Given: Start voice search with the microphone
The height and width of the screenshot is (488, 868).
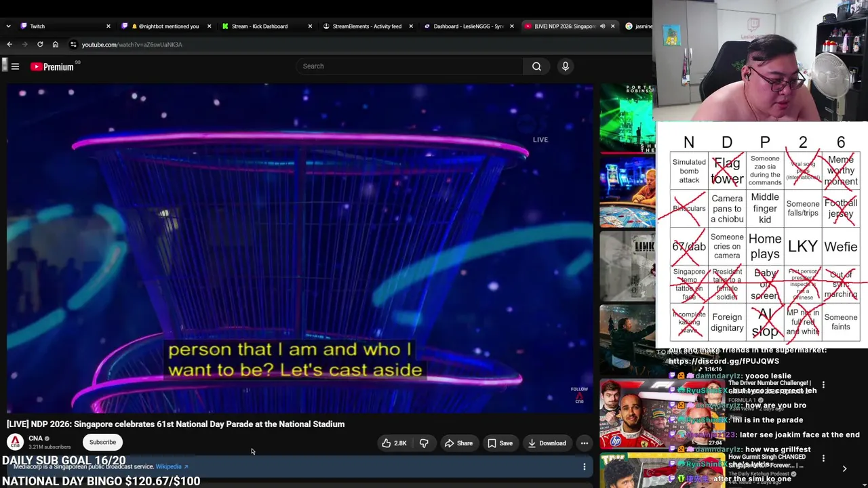Looking at the screenshot, I should pos(565,66).
